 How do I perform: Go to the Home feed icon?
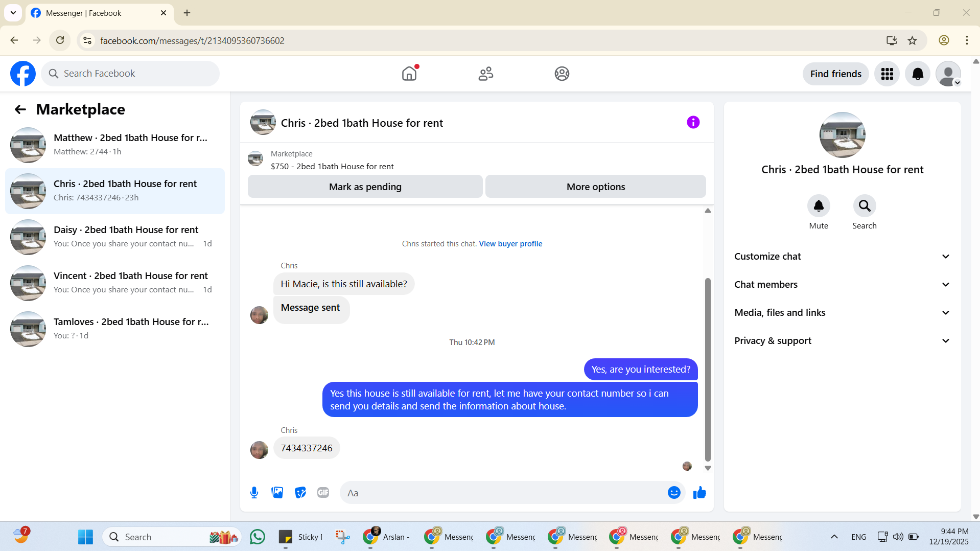click(x=409, y=74)
